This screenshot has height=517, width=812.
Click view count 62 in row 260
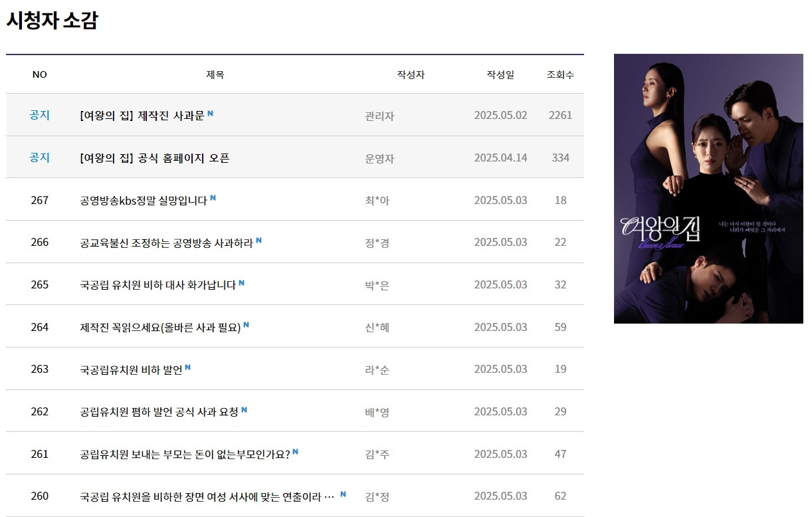coord(560,496)
